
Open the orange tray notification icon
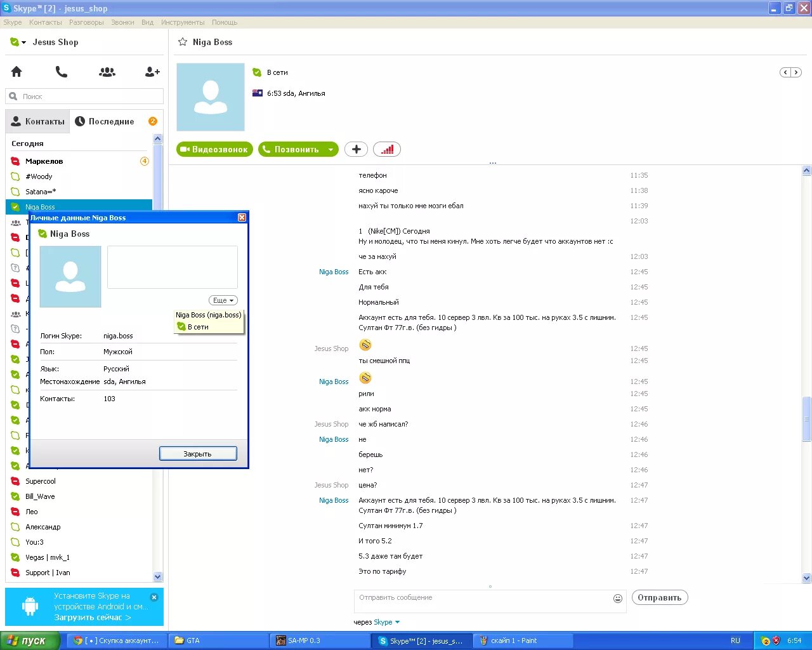pyautogui.click(x=766, y=640)
